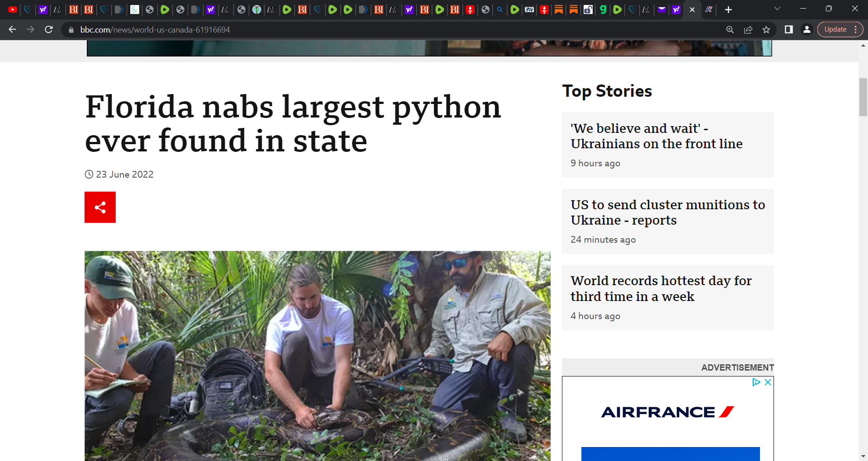Bookmark this page with the star icon
This screenshot has height=461, width=868.
click(766, 29)
